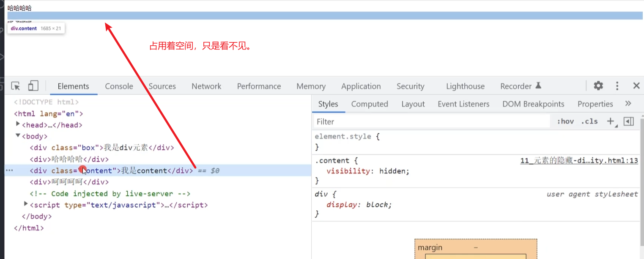Open the Performance tab

(259, 86)
